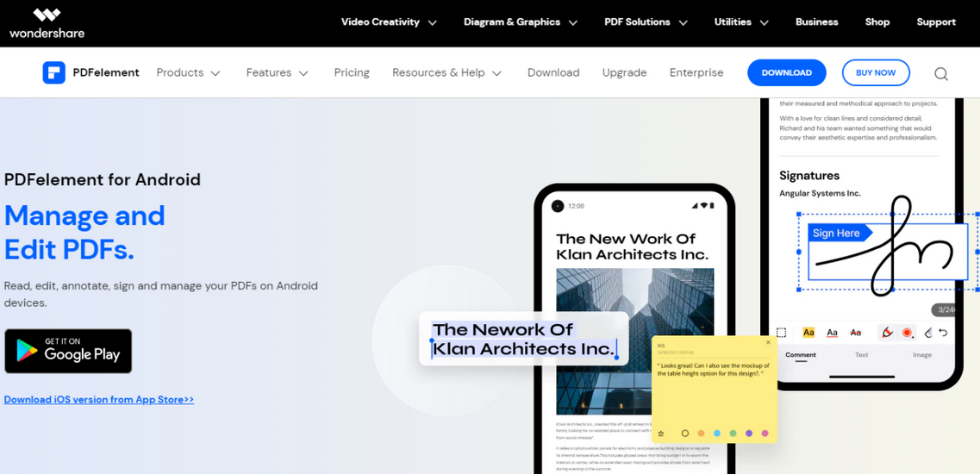Viewport: 980px width, 474px height.
Task: Open the red pen color dot picker
Action: (907, 333)
